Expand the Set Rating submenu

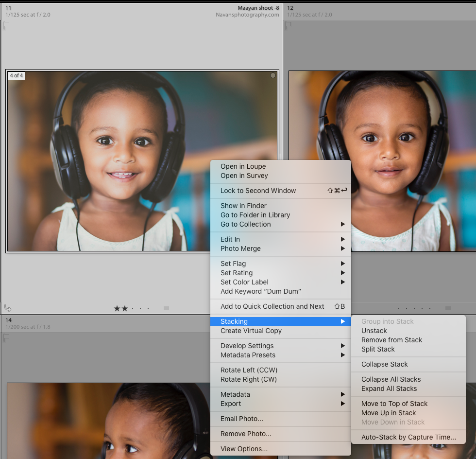tap(281, 273)
